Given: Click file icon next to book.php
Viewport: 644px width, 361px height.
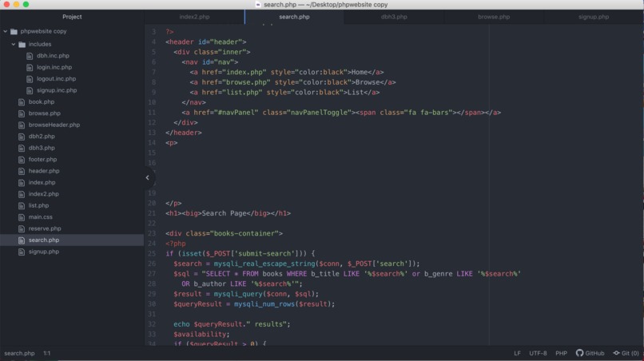Looking at the screenshot, I should coord(22,102).
